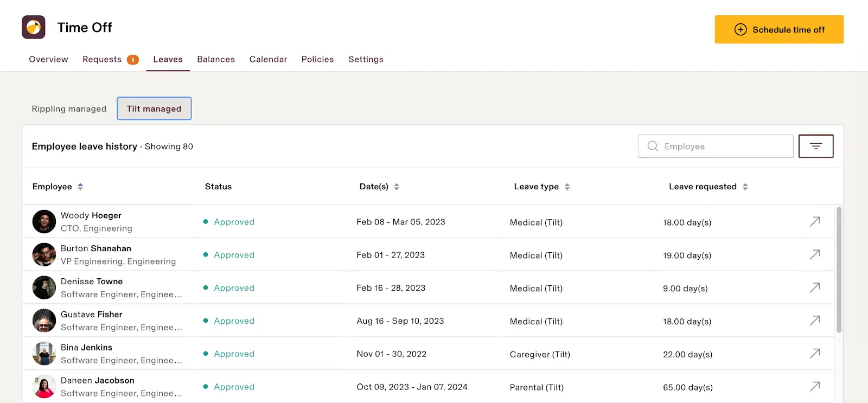Screen dimensions: 868x403
Task: Open details arrow for Denisse Towne's leave
Action: [x=815, y=287]
